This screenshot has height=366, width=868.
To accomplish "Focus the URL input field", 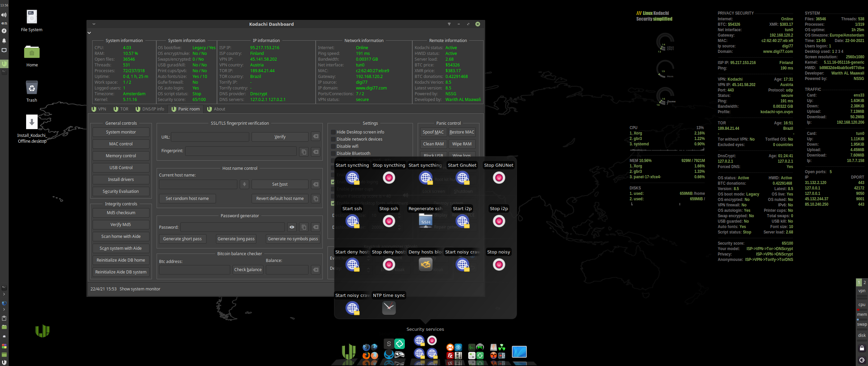I will point(210,137).
